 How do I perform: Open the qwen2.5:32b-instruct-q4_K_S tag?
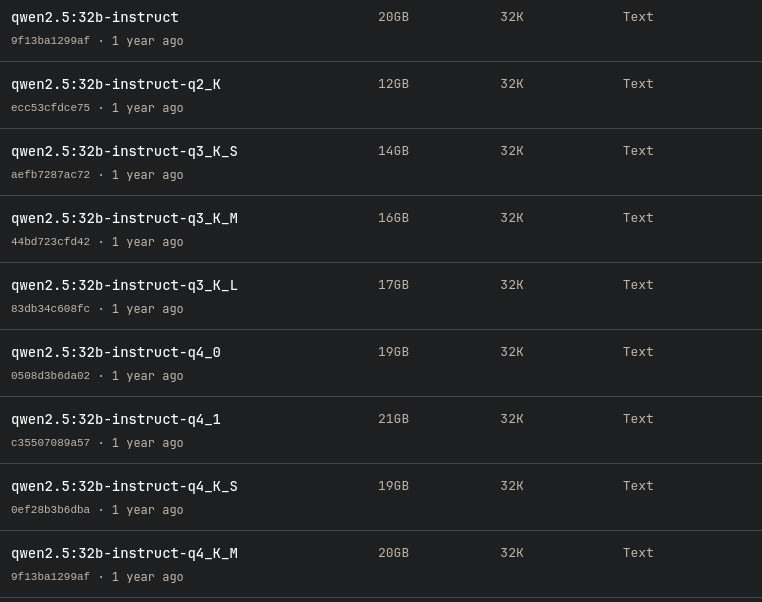[x=124, y=487]
